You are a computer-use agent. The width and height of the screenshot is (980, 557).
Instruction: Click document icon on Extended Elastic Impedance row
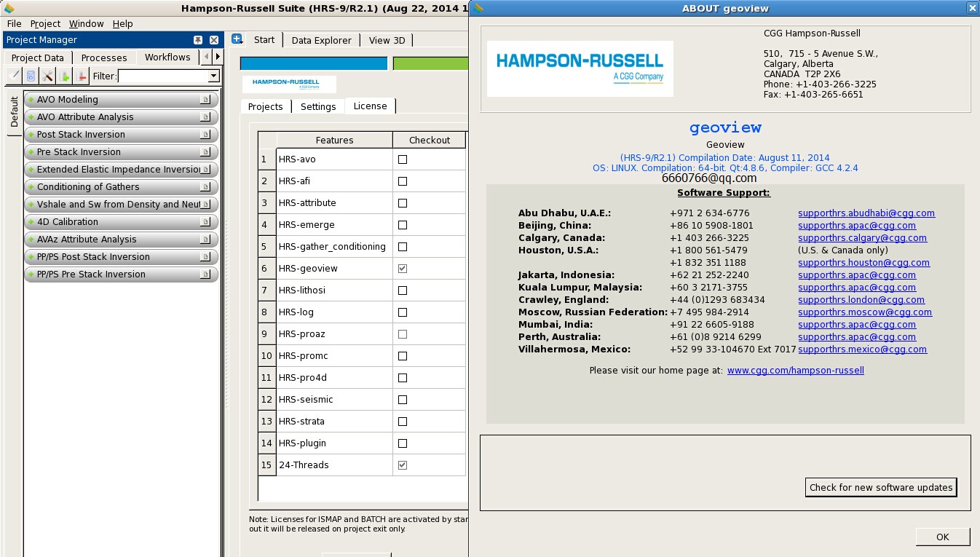click(x=206, y=170)
